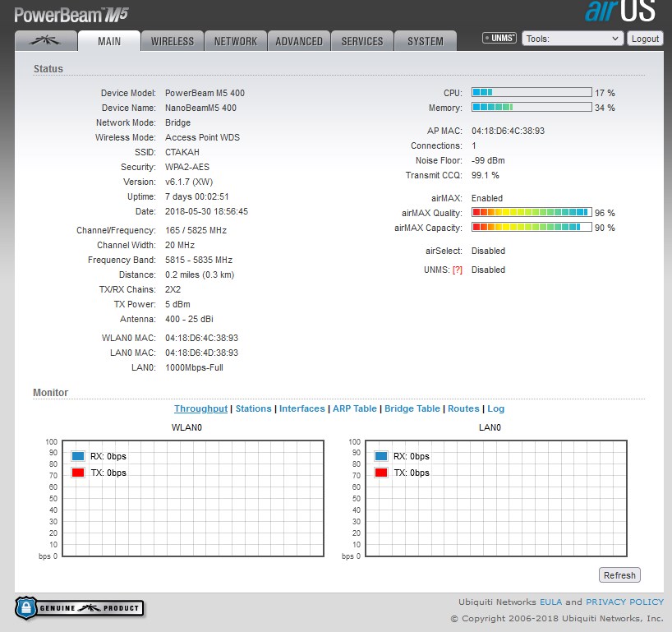Open the ARP Table link
Viewport: 672px width, 632px height.
(354, 408)
